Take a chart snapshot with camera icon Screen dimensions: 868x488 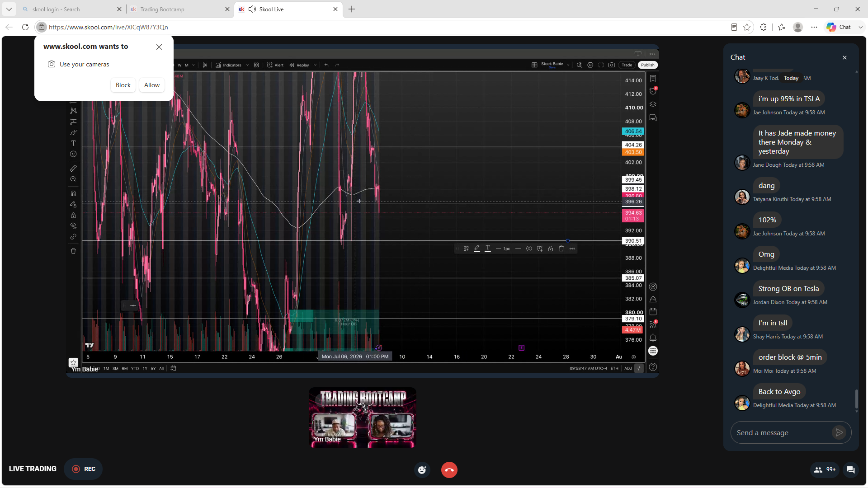point(612,65)
